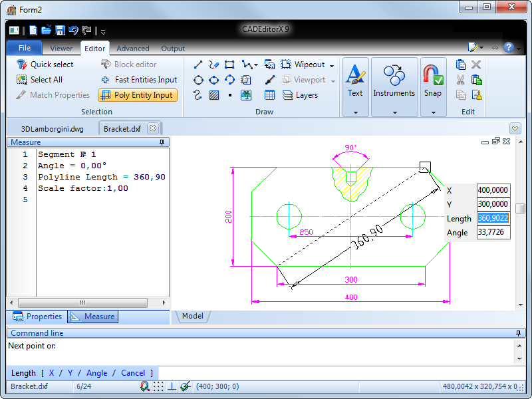Click the Delete X icon in Edit group
This screenshot has width=532, height=399.
(476, 65)
